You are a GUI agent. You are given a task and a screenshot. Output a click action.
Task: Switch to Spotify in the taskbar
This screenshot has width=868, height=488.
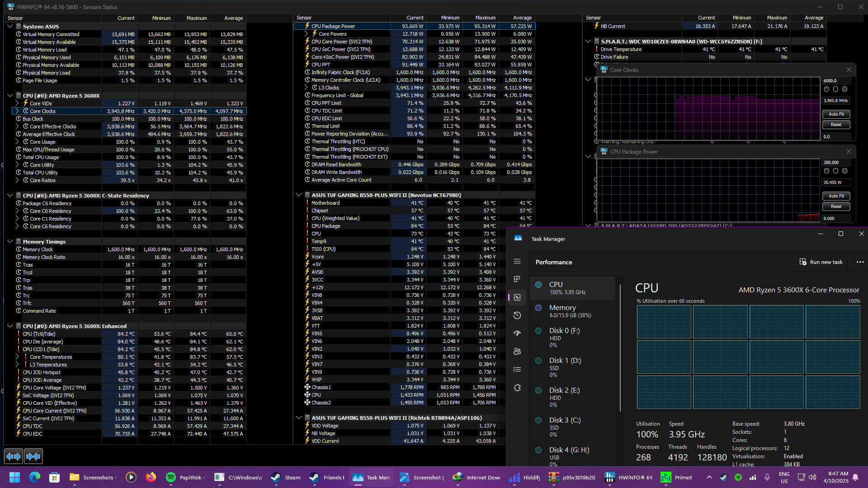point(185,478)
